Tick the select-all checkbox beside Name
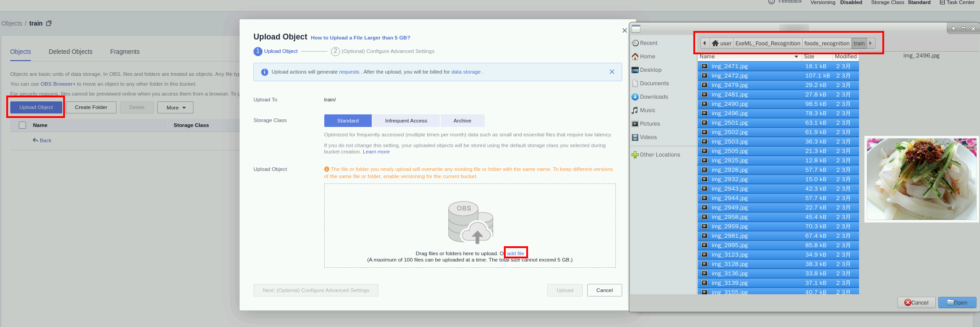Viewport: 980px width, 327px height. tap(22, 125)
